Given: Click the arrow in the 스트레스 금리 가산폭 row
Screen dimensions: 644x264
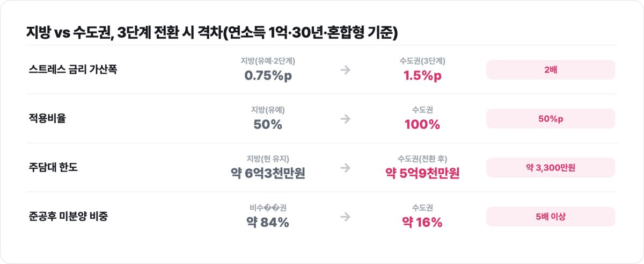Looking at the screenshot, I should 345,70.
